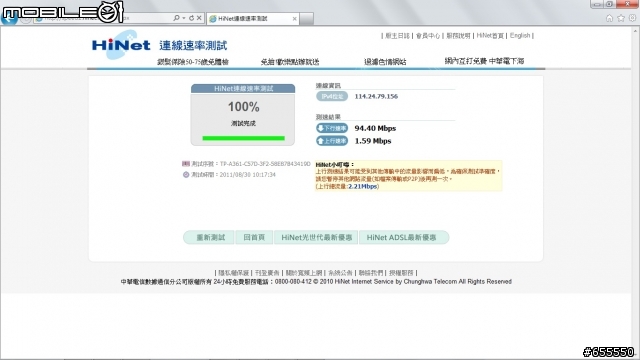The height and width of the screenshot is (360, 640).
Task: Click the green test progress bar
Action: (x=243, y=138)
